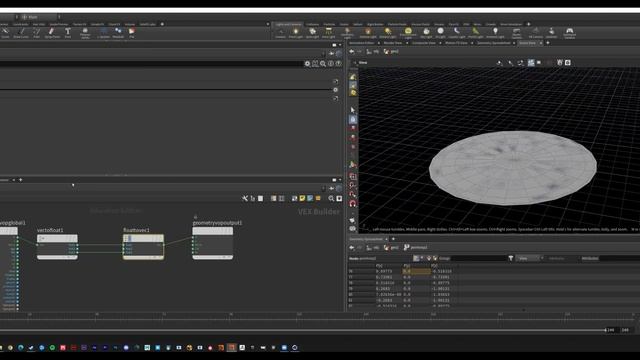The image size is (640, 360).
Task: Select the Font shelf tool
Action: pyautogui.click(x=68, y=33)
